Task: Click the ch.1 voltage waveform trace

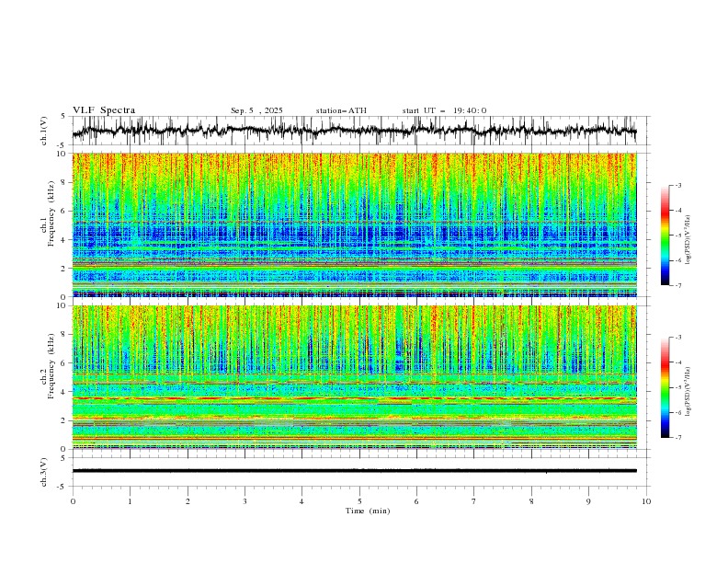Action: (x=354, y=131)
